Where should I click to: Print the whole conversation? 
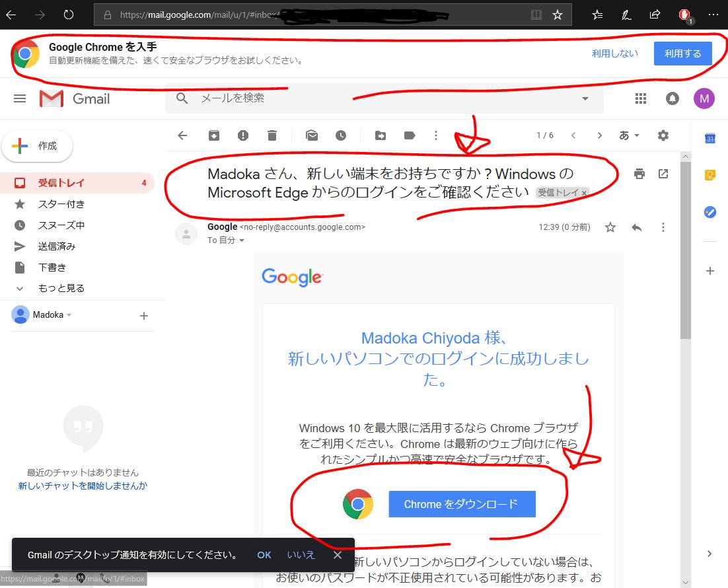pyautogui.click(x=639, y=174)
